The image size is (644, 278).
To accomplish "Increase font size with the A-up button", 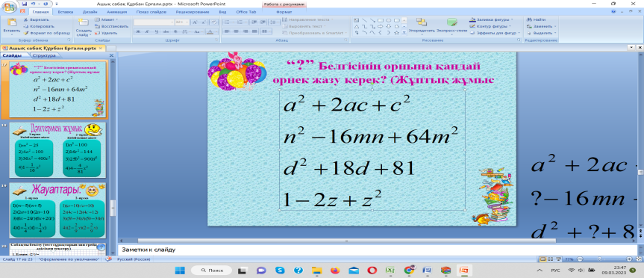I will coord(195,22).
